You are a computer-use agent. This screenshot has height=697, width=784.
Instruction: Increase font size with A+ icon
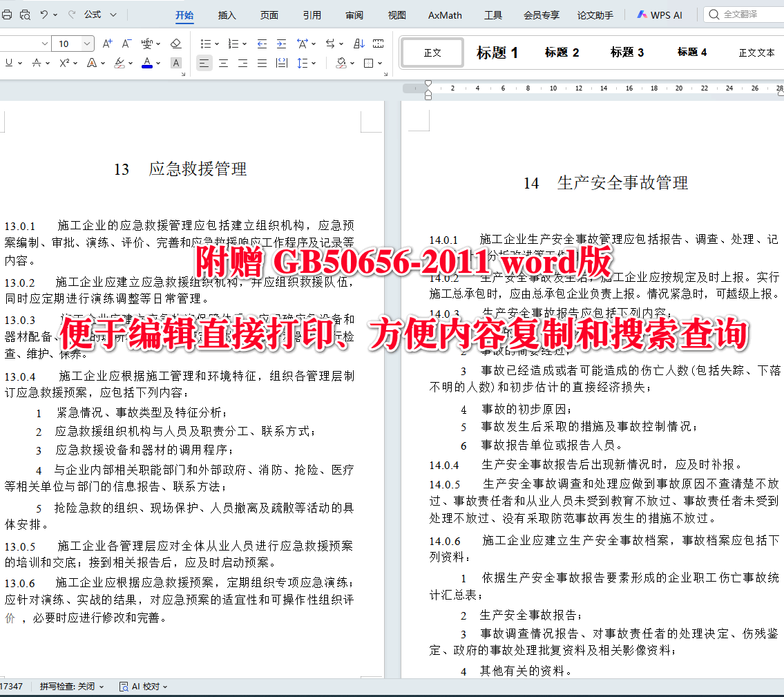[108, 44]
